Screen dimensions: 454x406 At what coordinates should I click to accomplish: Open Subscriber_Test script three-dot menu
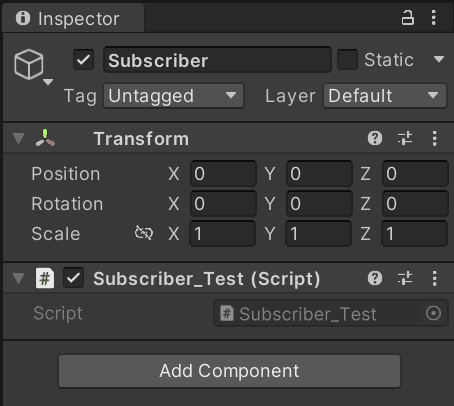click(x=434, y=278)
